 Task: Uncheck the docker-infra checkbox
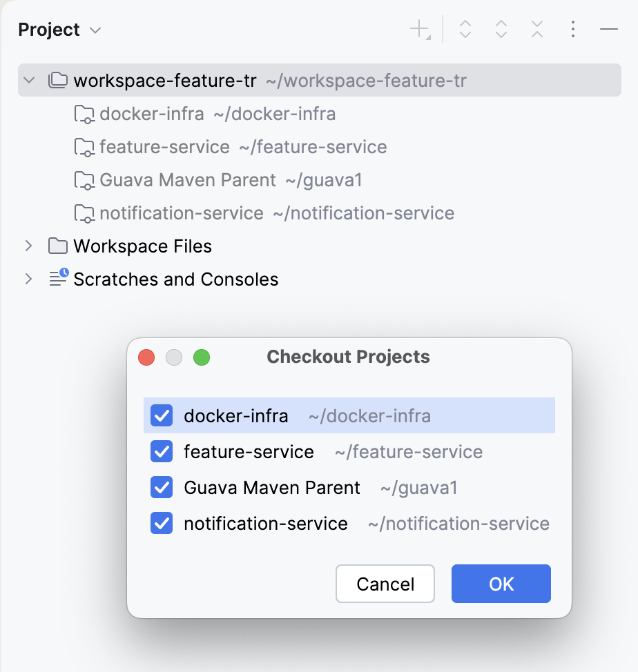161,415
